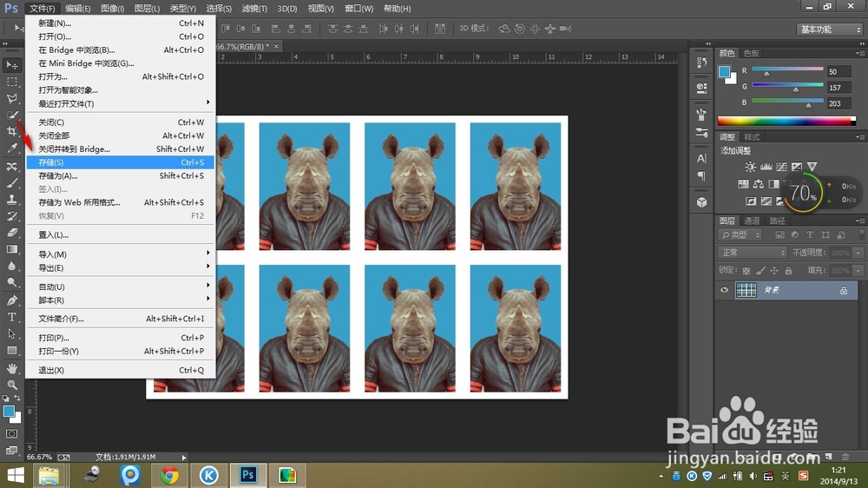Click Auto-Align Layers icon in options bar
This screenshot has width=868, height=488.
pos(440,29)
